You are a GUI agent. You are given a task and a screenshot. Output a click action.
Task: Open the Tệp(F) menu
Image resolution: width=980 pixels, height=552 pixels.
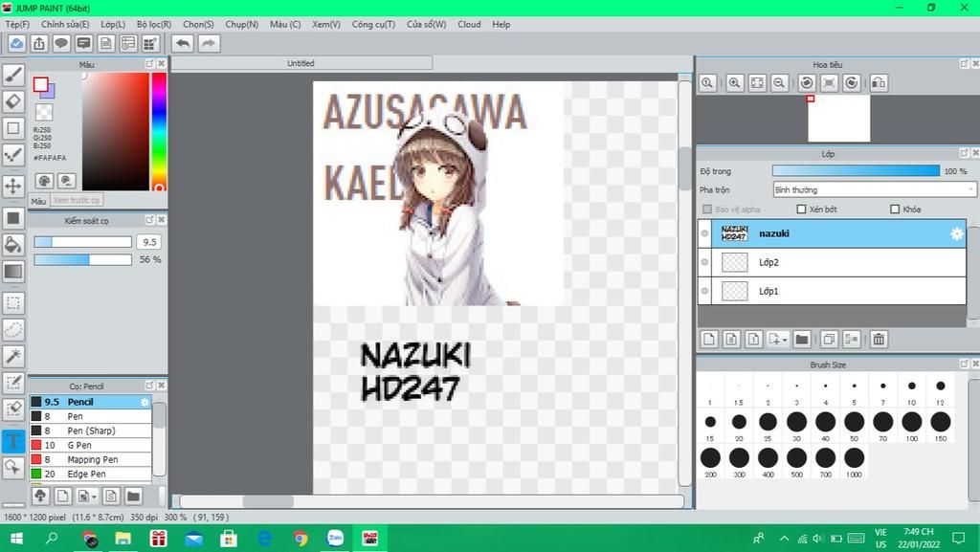coord(17,24)
